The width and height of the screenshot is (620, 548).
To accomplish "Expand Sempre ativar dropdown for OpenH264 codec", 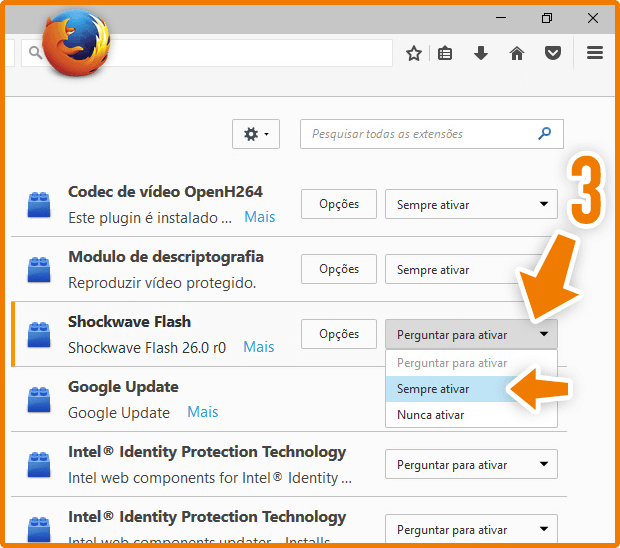I will (471, 204).
